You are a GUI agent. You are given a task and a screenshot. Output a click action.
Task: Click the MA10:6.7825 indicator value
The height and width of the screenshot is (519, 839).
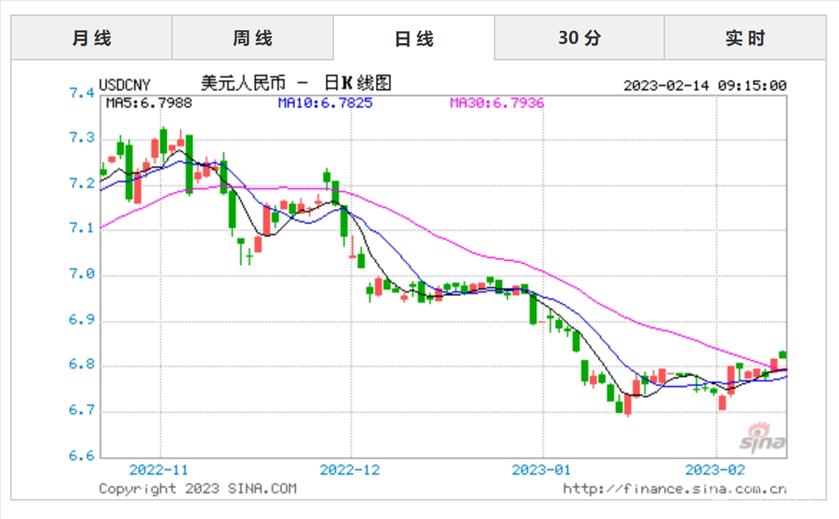coord(325,103)
